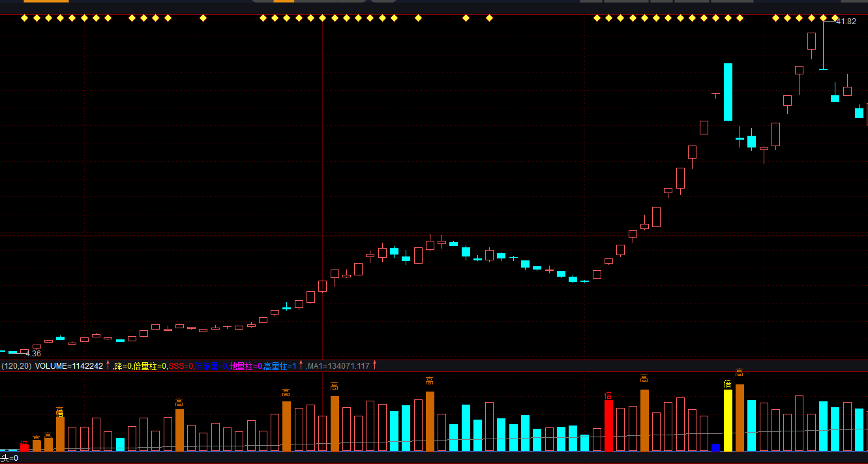
Task: Click the red SSS=0 indicator value
Action: pyautogui.click(x=181, y=366)
